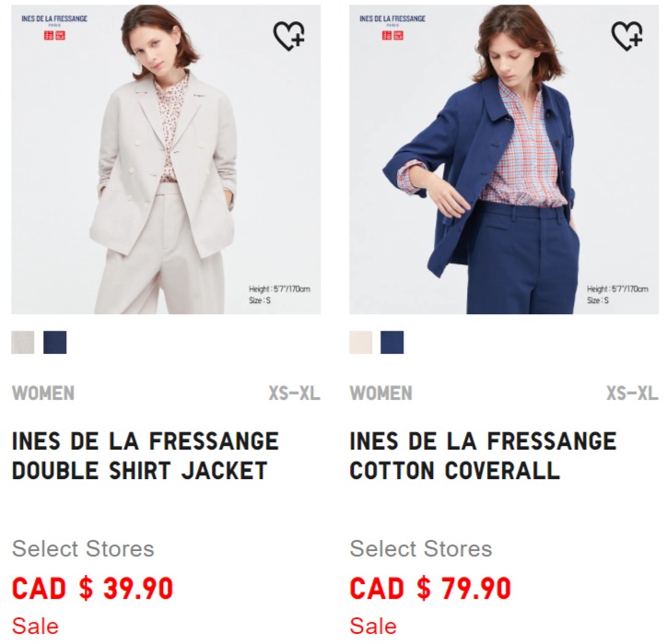Screen dimensions: 667x644
Task: Click Ines de la Fressange logo on jacket photo
Action: [x=54, y=20]
